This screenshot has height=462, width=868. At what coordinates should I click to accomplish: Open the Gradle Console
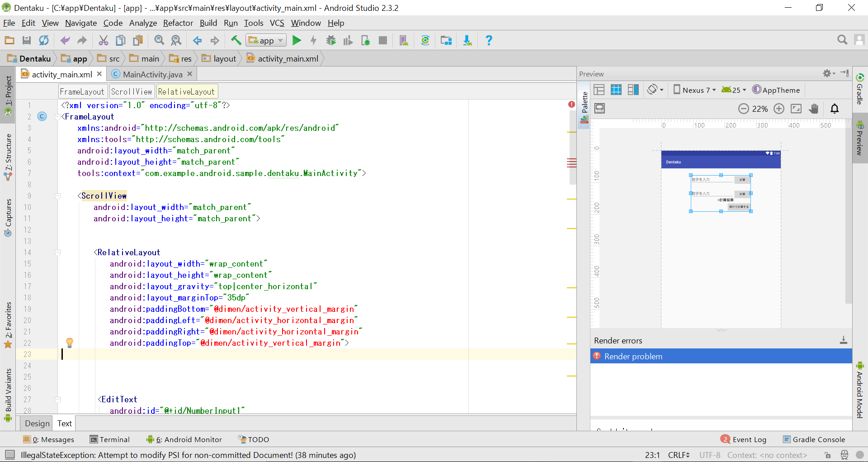tap(814, 439)
